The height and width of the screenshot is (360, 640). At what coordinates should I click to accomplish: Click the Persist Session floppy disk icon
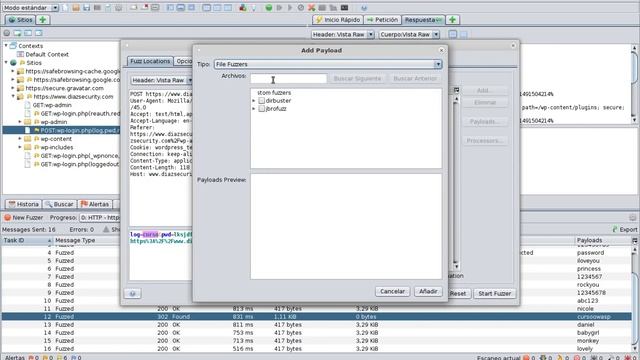pos(87,8)
